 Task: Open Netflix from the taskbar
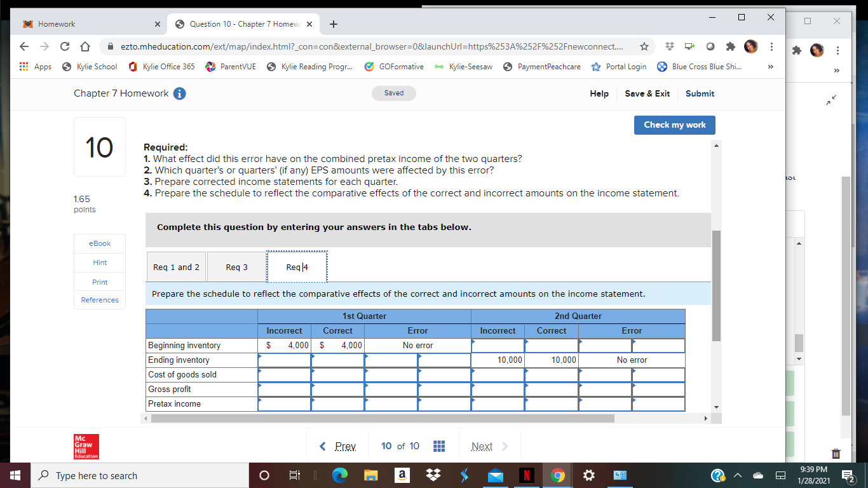click(x=526, y=475)
